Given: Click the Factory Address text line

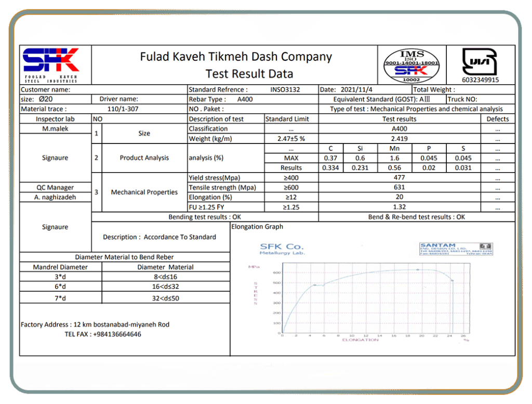Looking at the screenshot, I should pyautogui.click(x=95, y=324).
